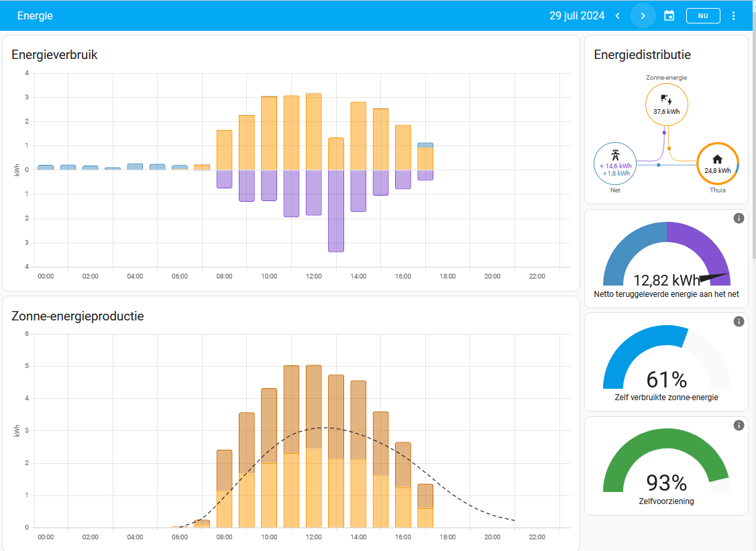756x551 pixels.
Task: Open the calendar date picker
Action: pyautogui.click(x=669, y=15)
